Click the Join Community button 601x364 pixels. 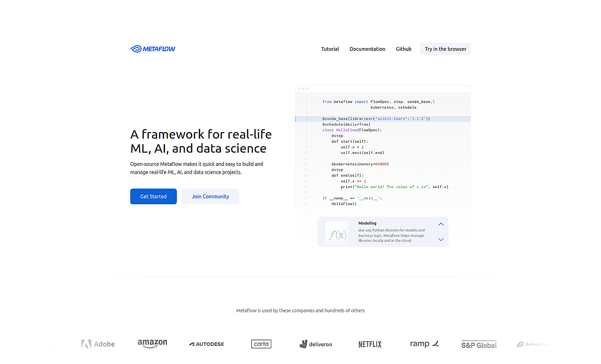(210, 196)
